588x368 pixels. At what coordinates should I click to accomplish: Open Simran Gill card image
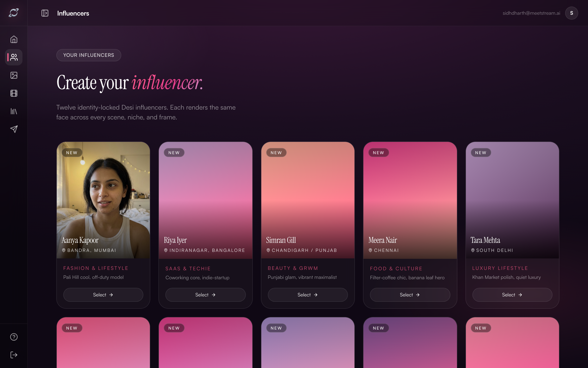point(308,200)
